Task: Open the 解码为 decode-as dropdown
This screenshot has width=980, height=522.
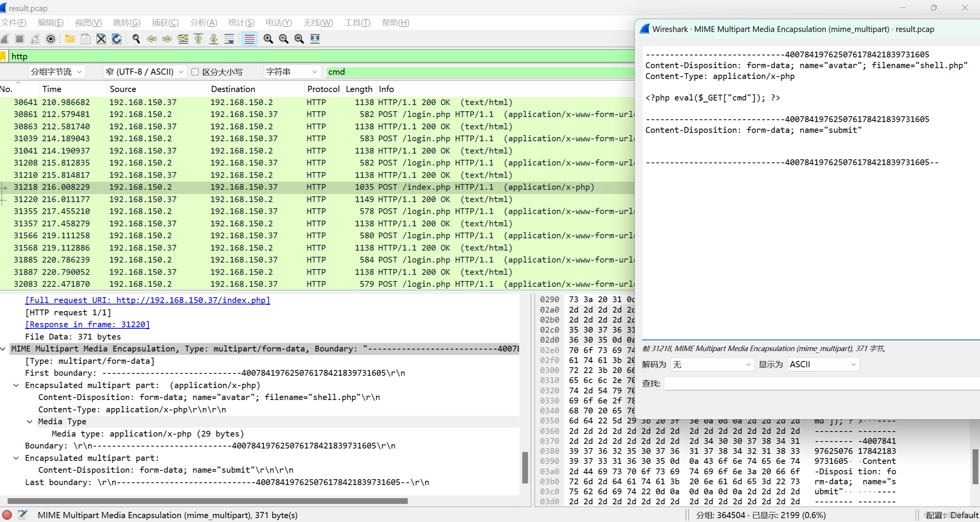Action: (712, 364)
